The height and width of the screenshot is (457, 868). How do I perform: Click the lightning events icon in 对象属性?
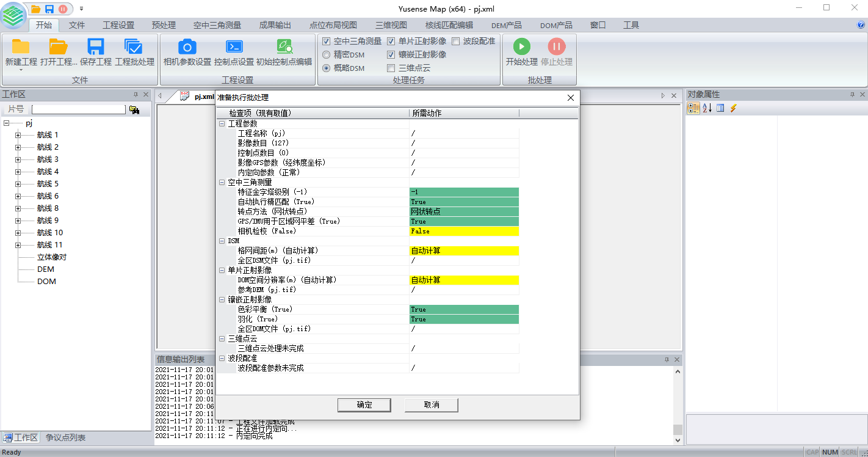pos(733,108)
